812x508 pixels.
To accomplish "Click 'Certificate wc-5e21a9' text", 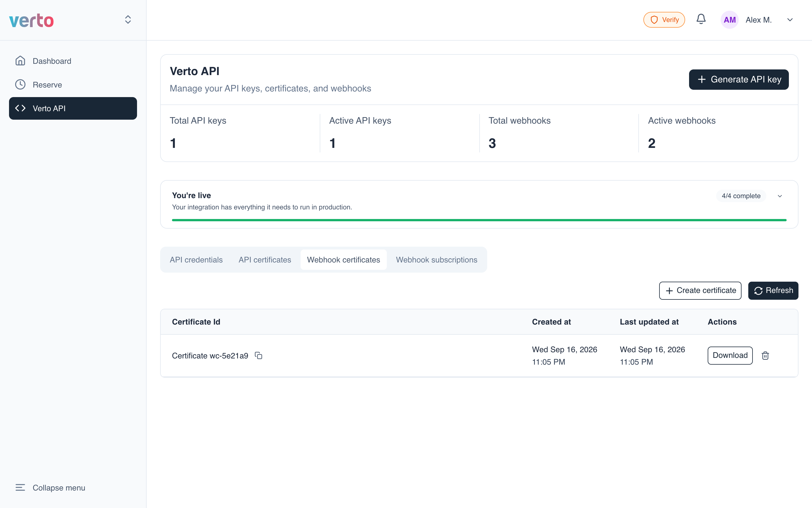I will coord(210,356).
